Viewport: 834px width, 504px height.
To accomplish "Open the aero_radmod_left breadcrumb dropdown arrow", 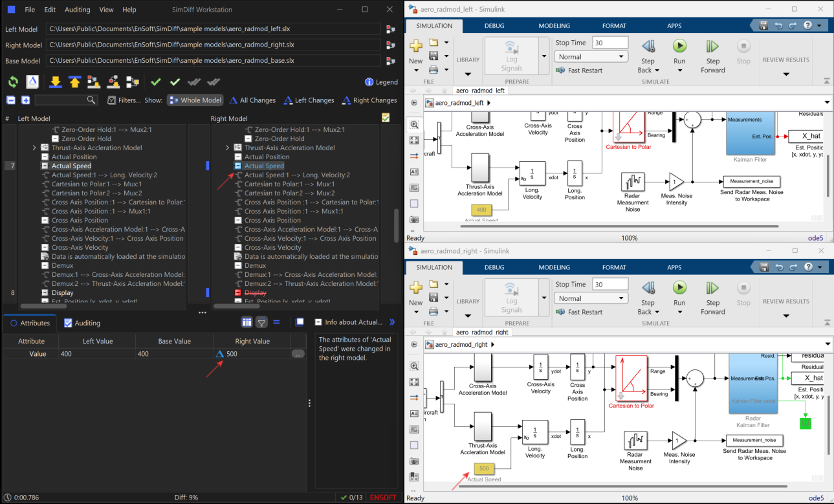I will [488, 103].
